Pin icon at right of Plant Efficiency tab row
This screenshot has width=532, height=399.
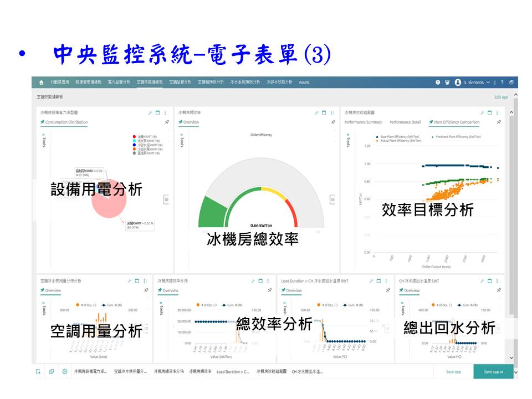tap(499, 122)
